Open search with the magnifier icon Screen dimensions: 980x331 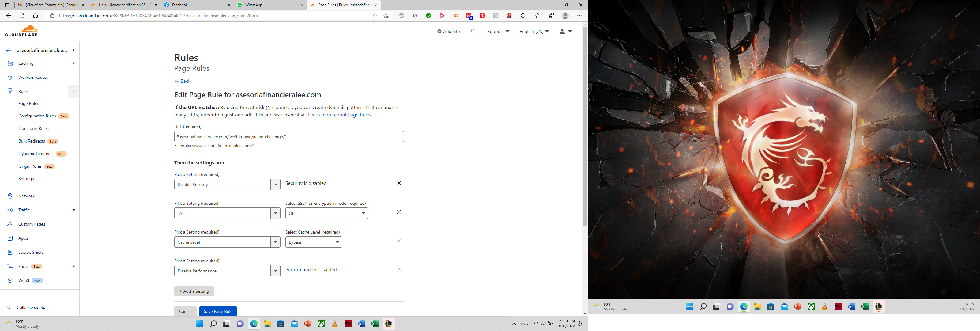click(473, 31)
